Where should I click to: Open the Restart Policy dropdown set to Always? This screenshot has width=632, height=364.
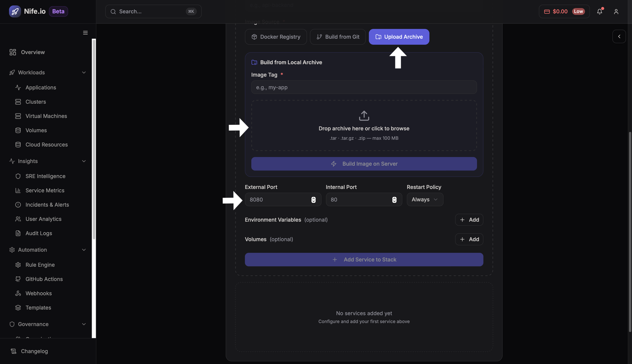tap(425, 199)
